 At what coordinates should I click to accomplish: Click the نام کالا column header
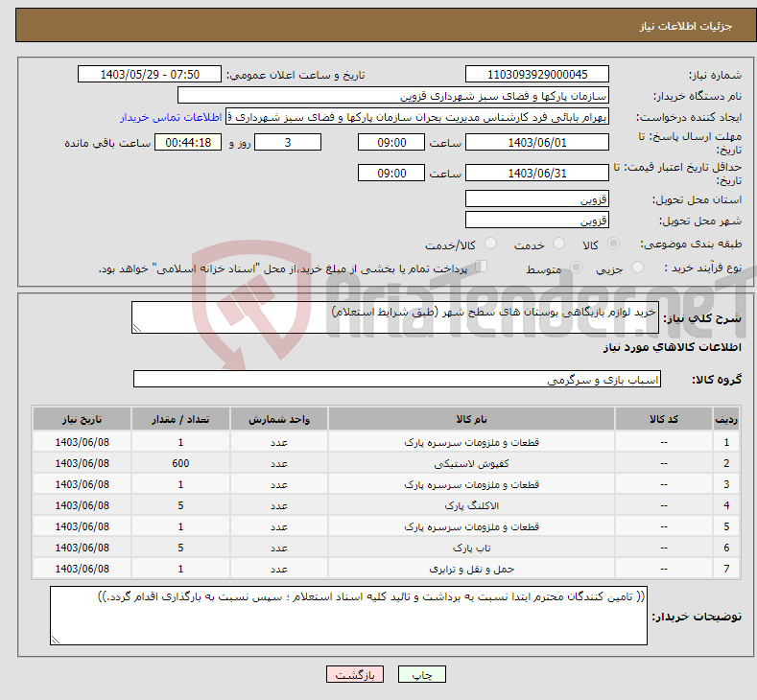471,419
